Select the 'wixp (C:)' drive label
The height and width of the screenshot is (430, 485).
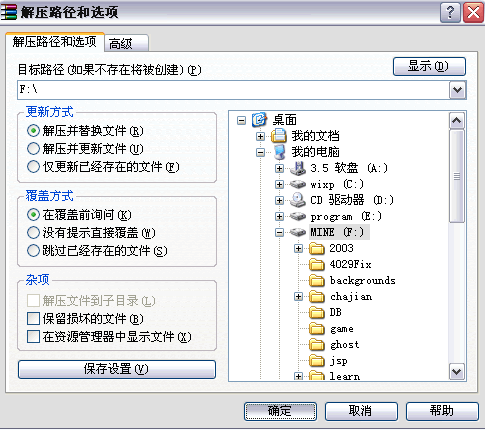click(337, 184)
